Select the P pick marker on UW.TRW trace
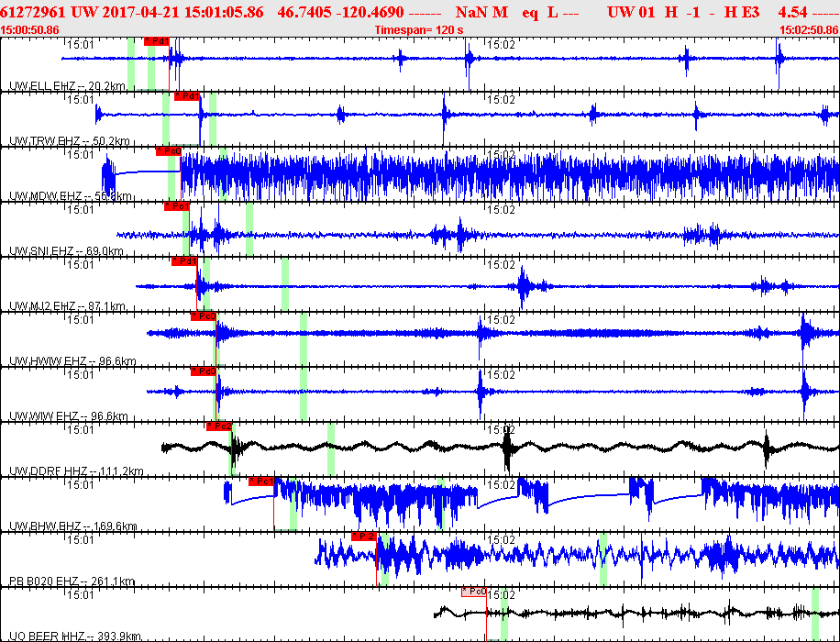The image size is (840, 642). click(186, 96)
